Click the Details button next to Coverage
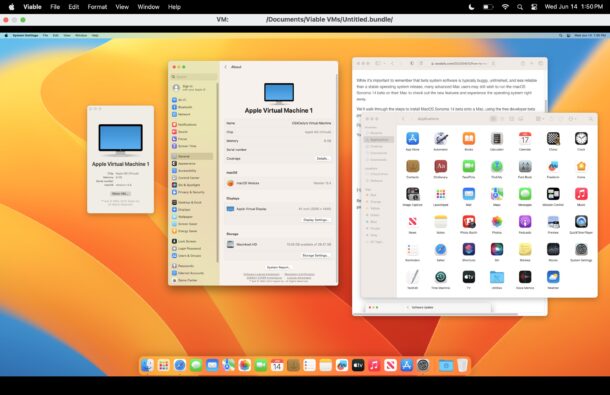610x395 pixels. click(322, 158)
